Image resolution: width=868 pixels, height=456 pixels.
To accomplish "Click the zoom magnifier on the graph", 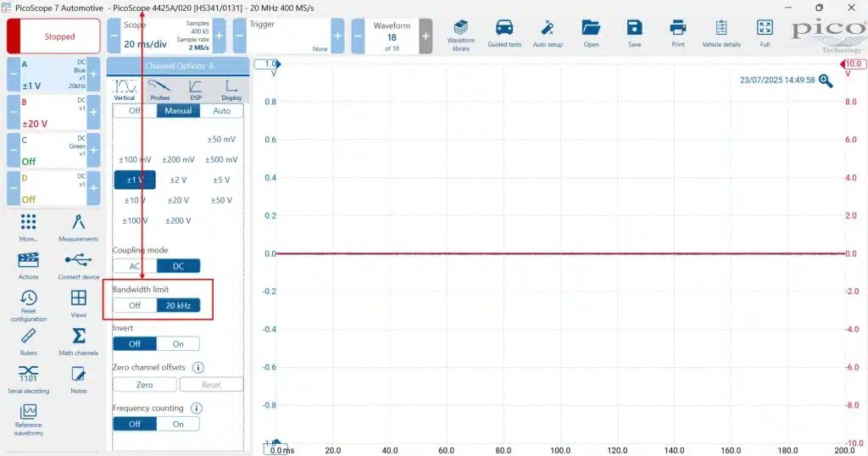I will click(826, 81).
